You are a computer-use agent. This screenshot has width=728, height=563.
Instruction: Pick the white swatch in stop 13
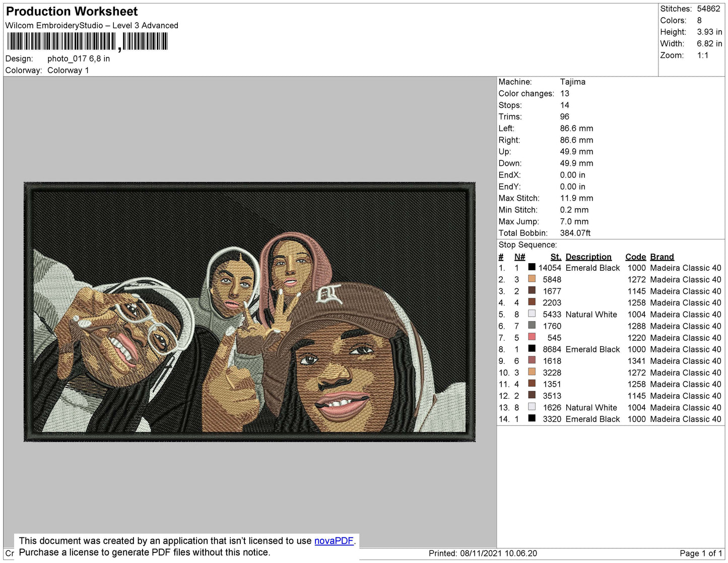(532, 406)
